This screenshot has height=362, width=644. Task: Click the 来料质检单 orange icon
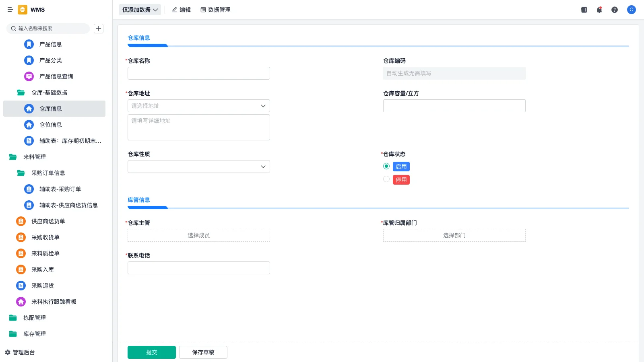tap(21, 253)
